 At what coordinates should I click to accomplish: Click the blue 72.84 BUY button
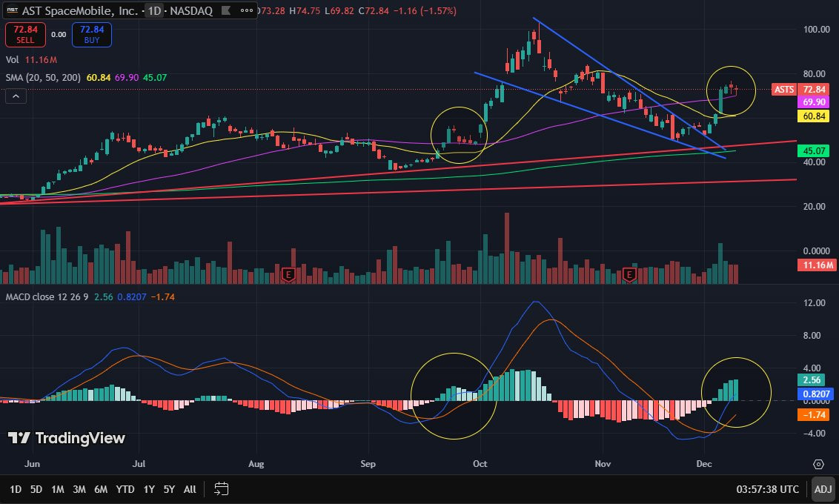coord(91,35)
